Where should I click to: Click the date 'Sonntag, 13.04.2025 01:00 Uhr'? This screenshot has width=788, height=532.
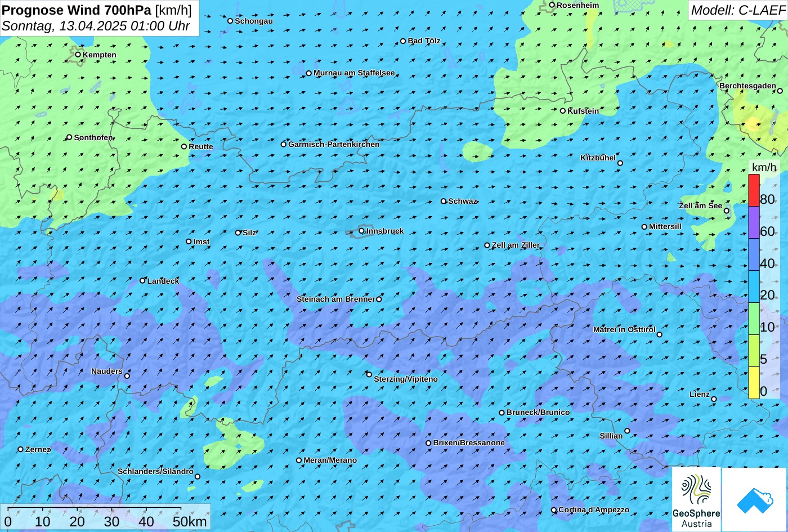96,26
